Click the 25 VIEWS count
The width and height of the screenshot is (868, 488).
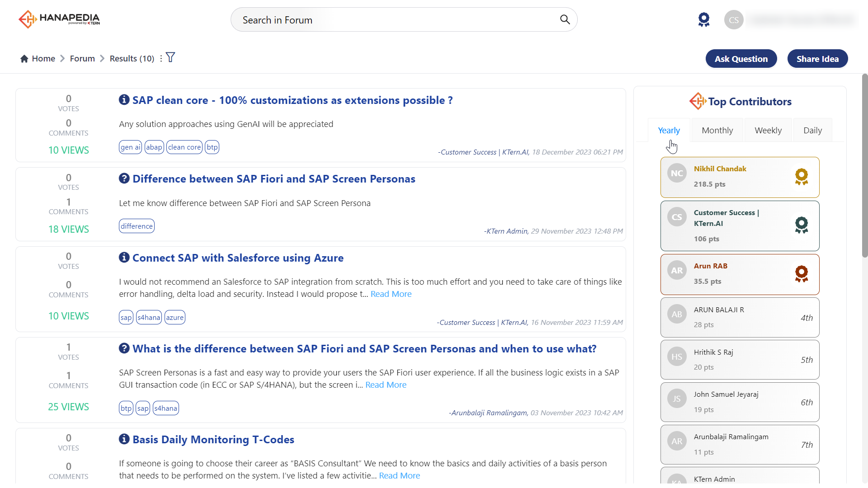pyautogui.click(x=68, y=407)
